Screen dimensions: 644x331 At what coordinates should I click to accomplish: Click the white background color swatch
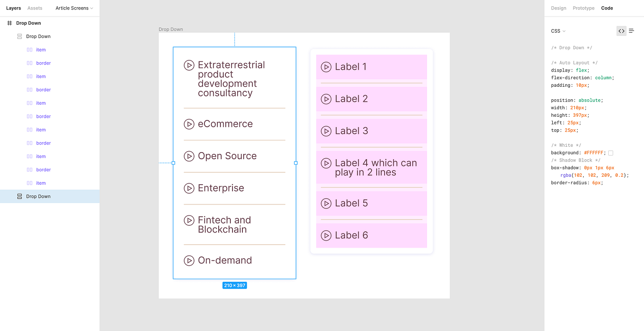611,153
